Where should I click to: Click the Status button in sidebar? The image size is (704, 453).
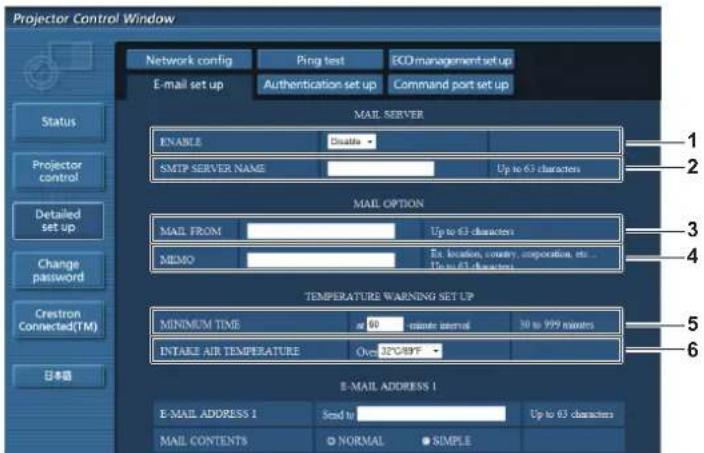[59, 122]
